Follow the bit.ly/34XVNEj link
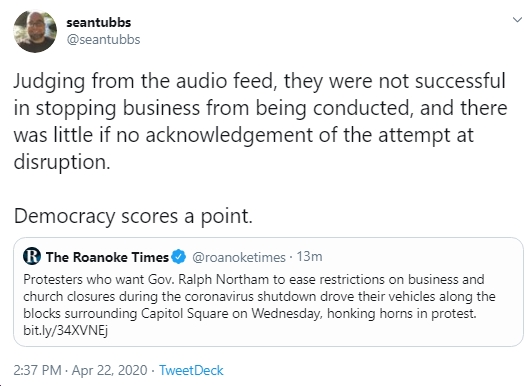 (x=65, y=331)
